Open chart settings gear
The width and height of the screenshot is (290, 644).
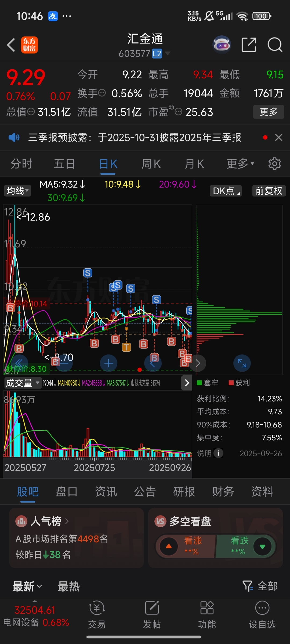click(275, 164)
